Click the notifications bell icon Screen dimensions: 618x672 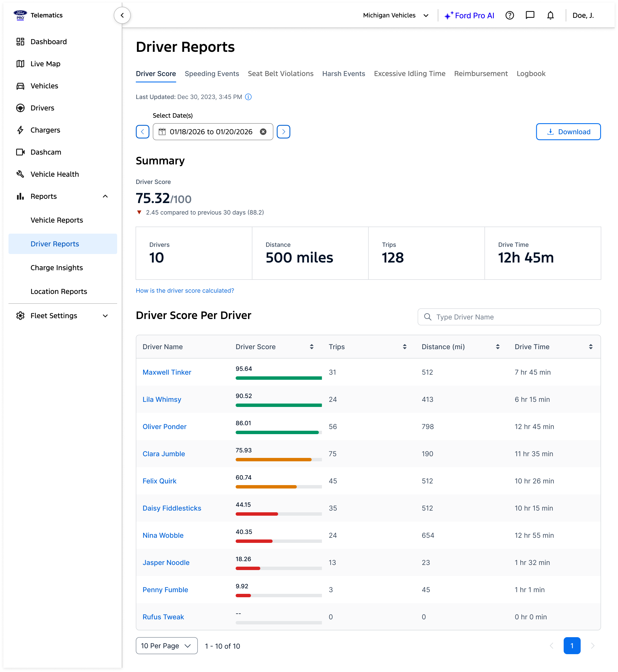pyautogui.click(x=550, y=15)
